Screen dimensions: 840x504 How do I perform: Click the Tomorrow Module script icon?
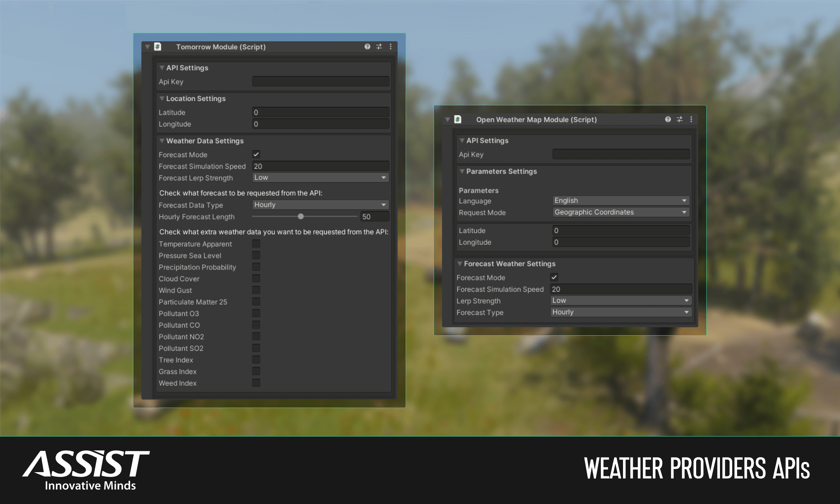pyautogui.click(x=157, y=47)
